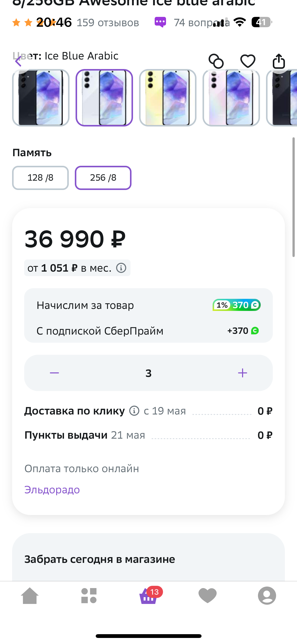Open product comparison overlapping-circles icon
Screen dimensions: 297x644
point(216,61)
